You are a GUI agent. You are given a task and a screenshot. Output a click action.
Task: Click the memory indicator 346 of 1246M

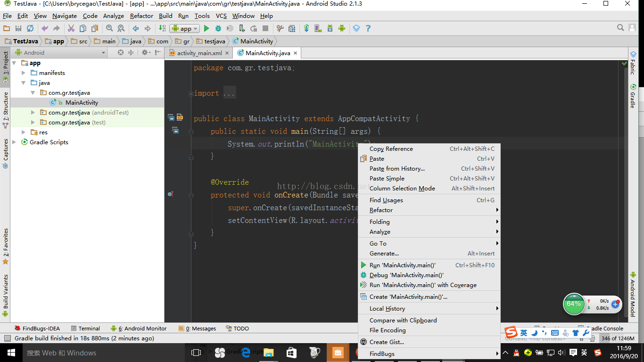618,338
